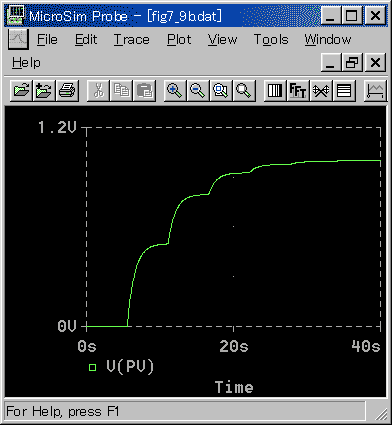Viewport: 392px width, 425px height.
Task: Select the Zoom Area magnifier tool
Action: (221, 90)
